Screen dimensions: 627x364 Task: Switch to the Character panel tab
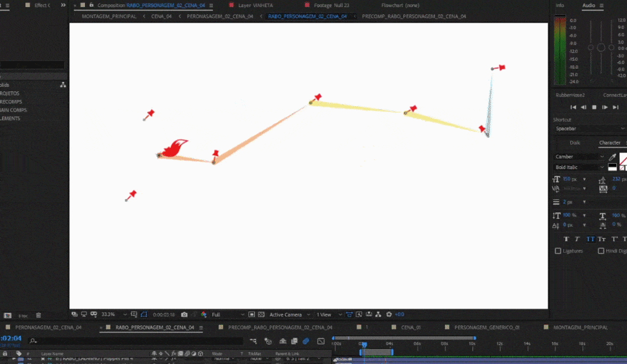(609, 143)
